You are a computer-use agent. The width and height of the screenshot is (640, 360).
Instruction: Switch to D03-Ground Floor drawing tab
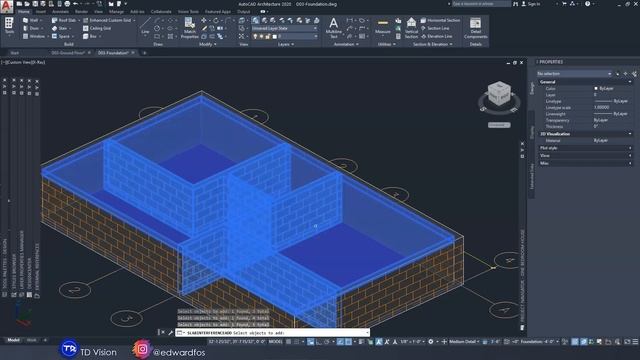pyautogui.click(x=68, y=53)
